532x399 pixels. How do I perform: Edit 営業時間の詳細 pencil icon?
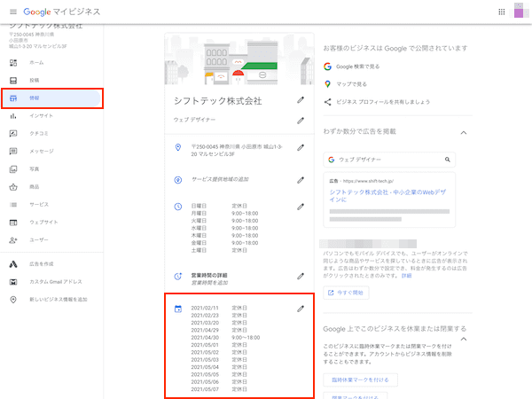point(301,276)
